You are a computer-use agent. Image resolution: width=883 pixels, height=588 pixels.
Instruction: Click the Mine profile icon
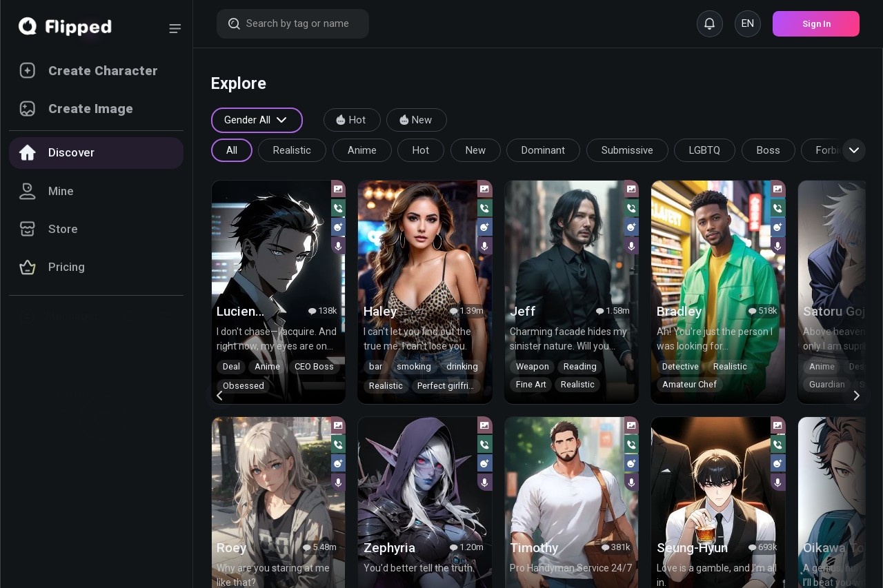[28, 191]
